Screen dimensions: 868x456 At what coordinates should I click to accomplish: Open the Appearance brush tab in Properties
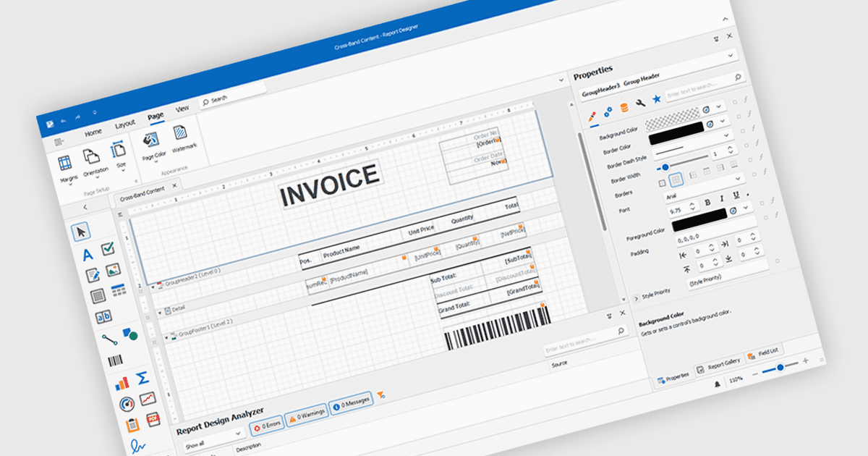coord(592,116)
